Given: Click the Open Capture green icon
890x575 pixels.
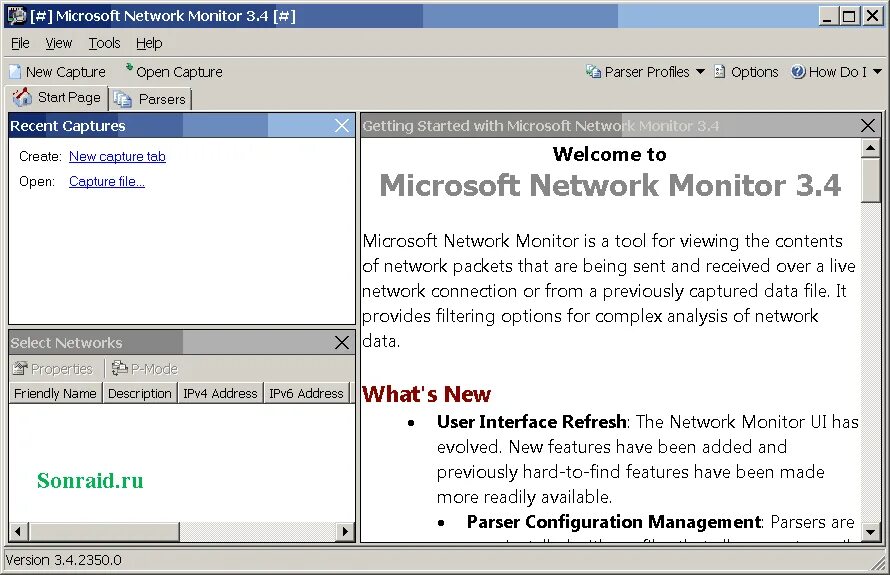Looking at the screenshot, I should pyautogui.click(x=129, y=68).
